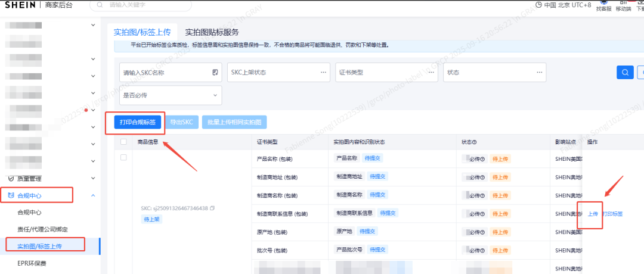Click the clock icon beside 中国 北京 UTC+8

pos(538,5)
